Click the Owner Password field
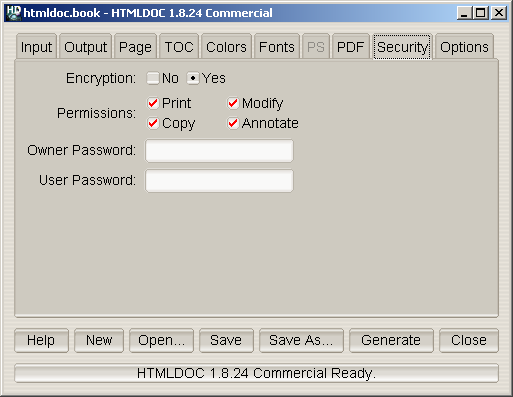This screenshot has height=397, width=513. click(219, 151)
